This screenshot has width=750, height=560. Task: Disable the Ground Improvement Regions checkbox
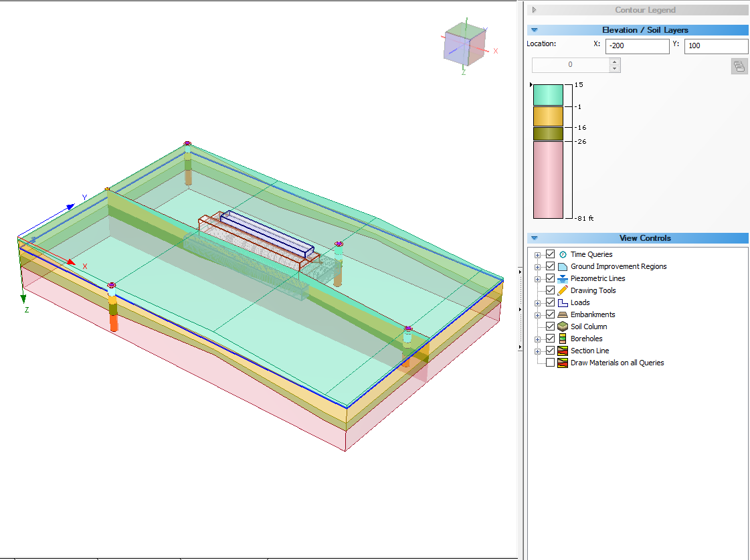pyautogui.click(x=550, y=266)
